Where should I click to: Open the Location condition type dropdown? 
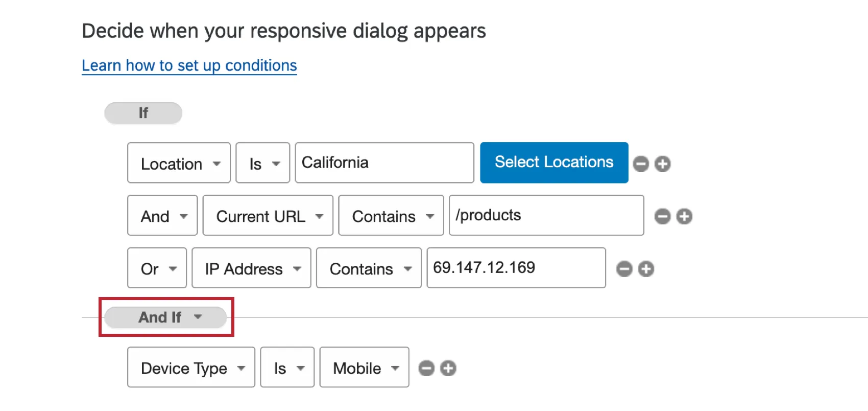(179, 164)
